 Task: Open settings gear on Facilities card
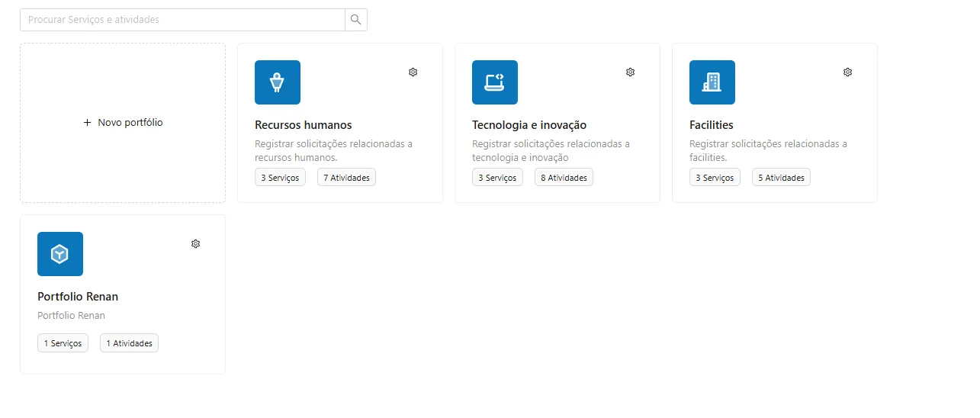click(x=848, y=72)
